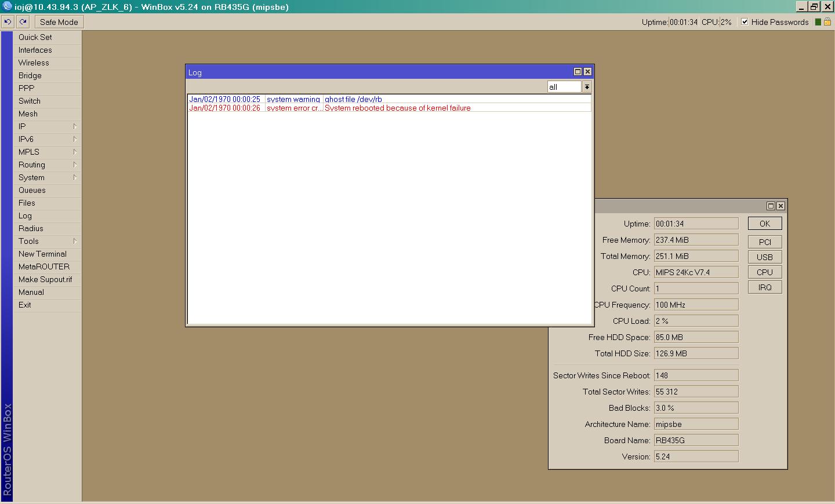Open the Bridge menu item
835x504 pixels.
pyautogui.click(x=47, y=75)
